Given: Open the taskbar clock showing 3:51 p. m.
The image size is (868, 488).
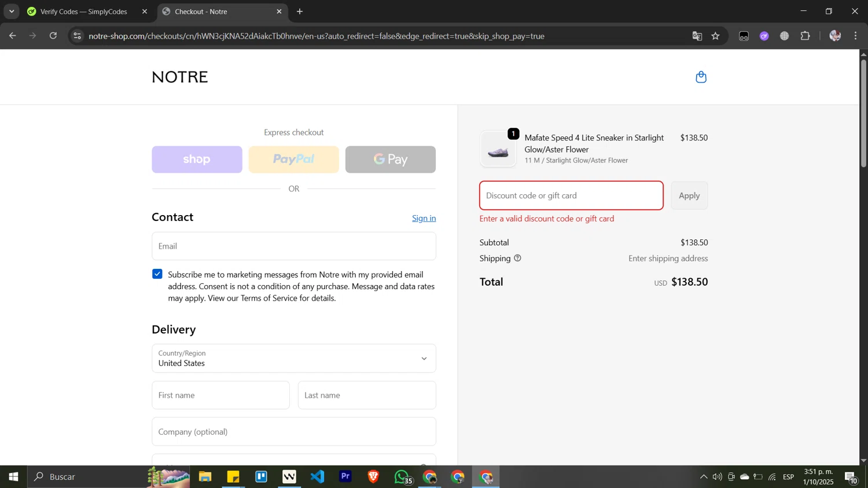Looking at the screenshot, I should click(818, 477).
